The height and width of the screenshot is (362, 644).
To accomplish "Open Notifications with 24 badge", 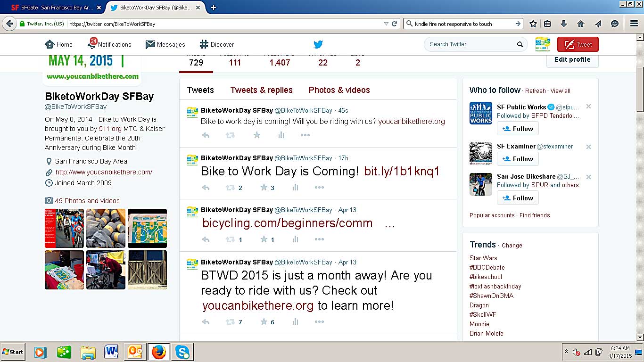I will coord(109,44).
